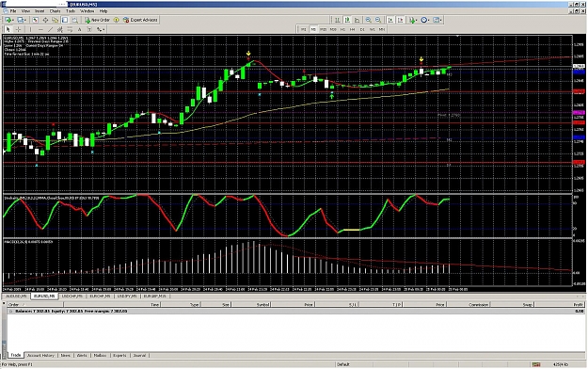Switch to the AUDUSD,M5 chart tab
The height and width of the screenshot is (369, 588).
(16, 297)
